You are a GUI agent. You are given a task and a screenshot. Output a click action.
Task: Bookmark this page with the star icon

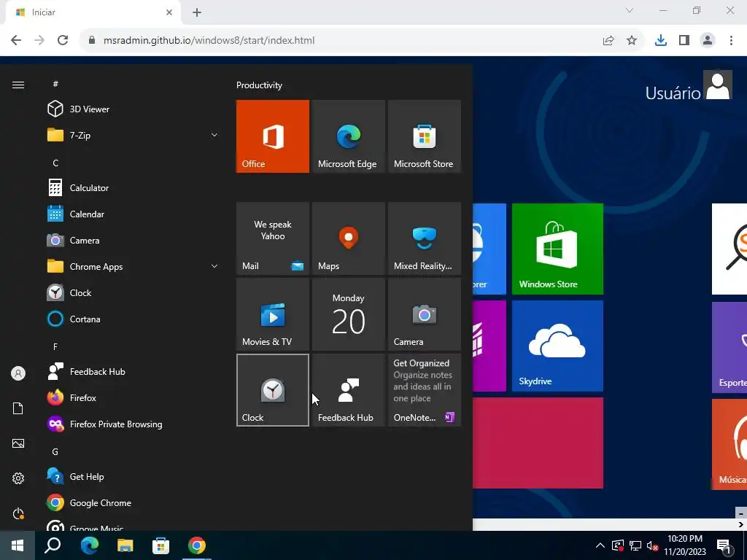(632, 41)
